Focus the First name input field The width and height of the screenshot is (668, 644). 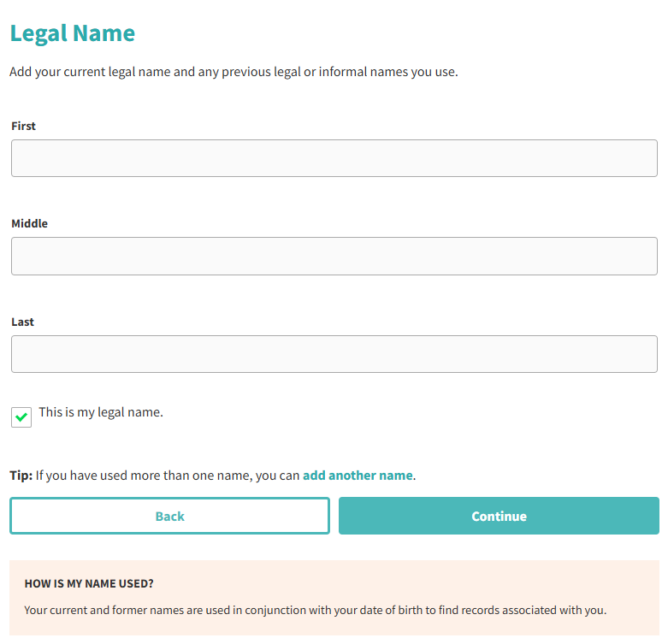[334, 158]
